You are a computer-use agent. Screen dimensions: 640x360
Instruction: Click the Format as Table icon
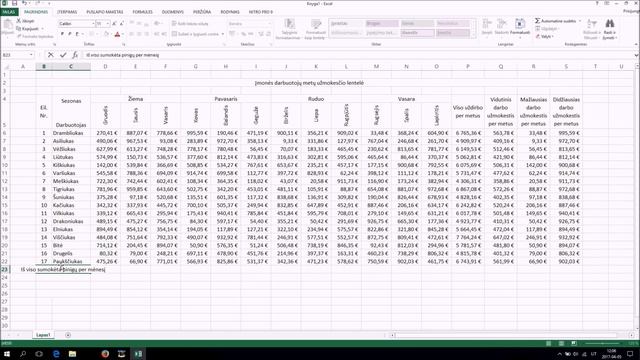coord(316,24)
